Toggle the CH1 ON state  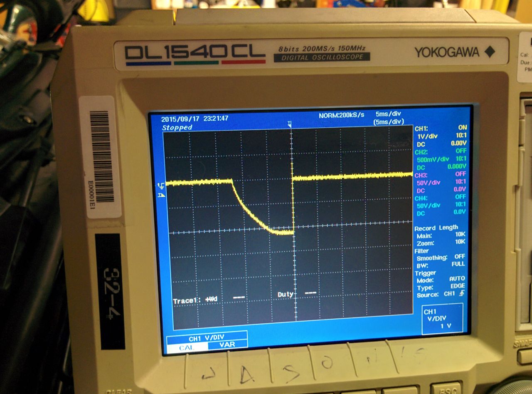(x=462, y=128)
